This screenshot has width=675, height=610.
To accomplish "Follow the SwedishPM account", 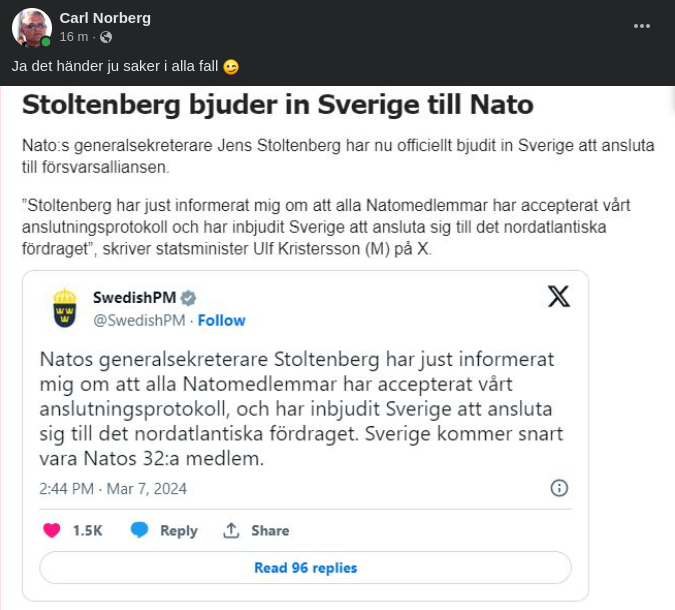I will (221, 320).
